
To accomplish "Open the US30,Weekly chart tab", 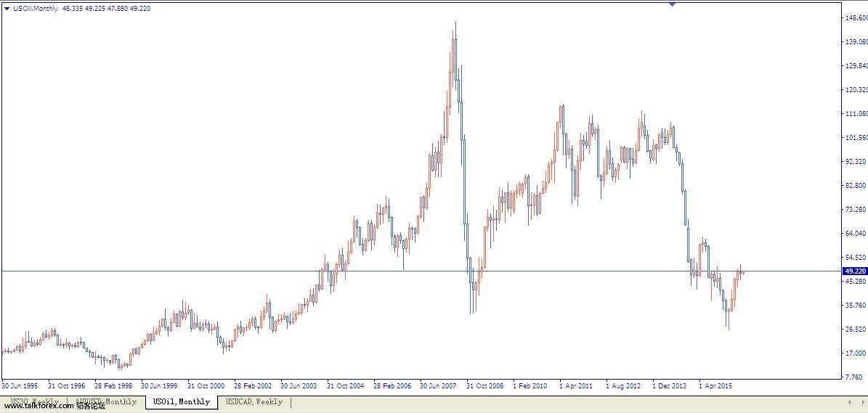I will point(34,402).
